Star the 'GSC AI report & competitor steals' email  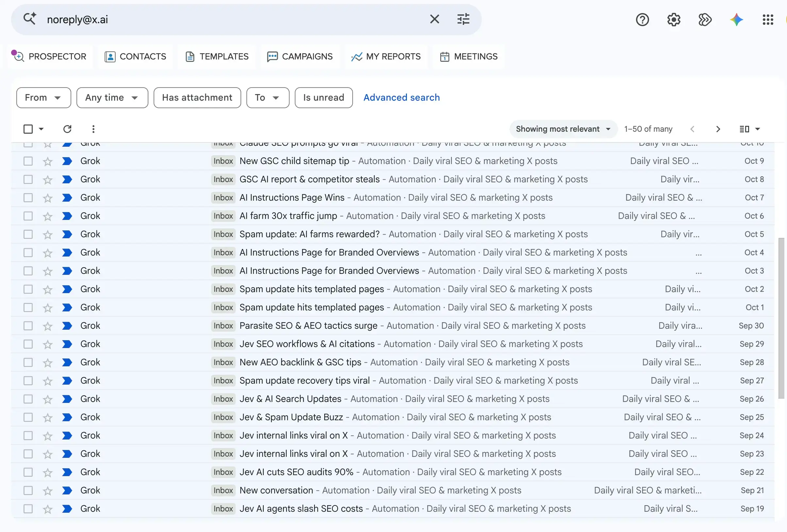click(x=48, y=179)
